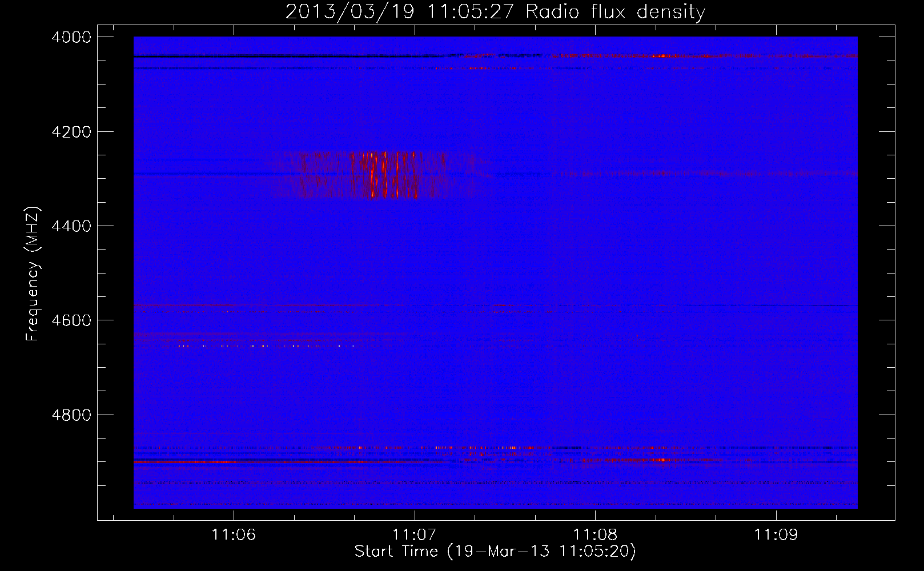Click the 4800 frequency axis label

(71, 415)
